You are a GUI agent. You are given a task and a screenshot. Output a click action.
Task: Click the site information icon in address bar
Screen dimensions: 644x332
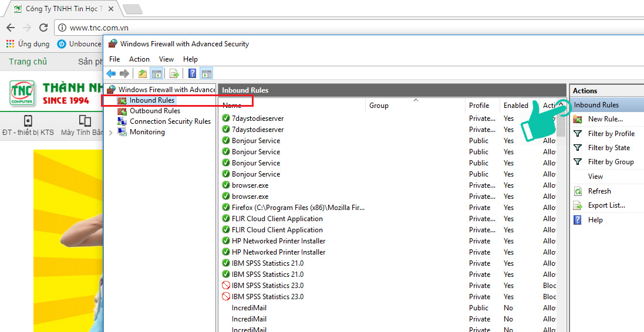pos(62,28)
